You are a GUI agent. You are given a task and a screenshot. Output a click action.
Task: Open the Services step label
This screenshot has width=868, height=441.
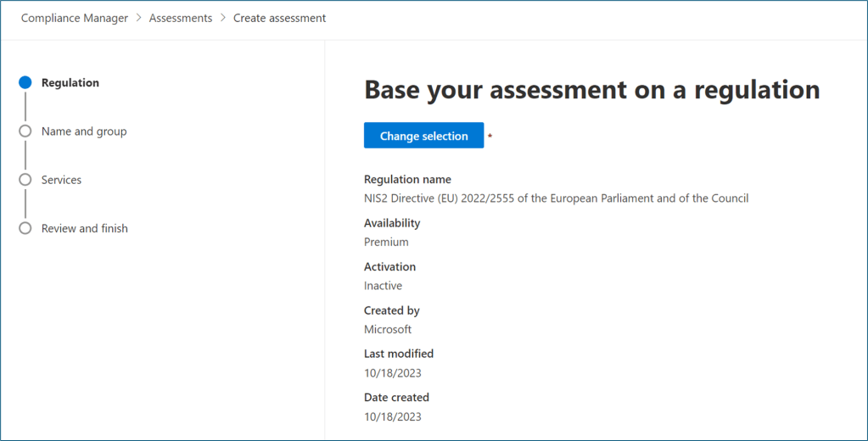61,180
